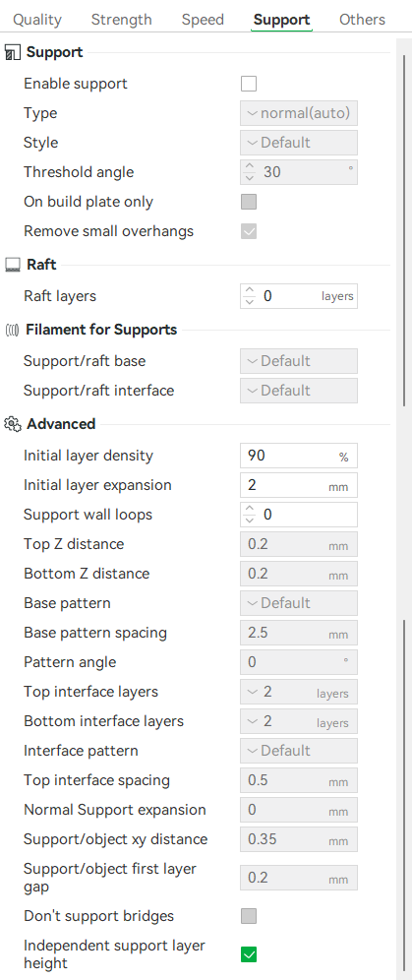Click the Threshold angle label
The width and height of the screenshot is (412, 980).
point(79,172)
